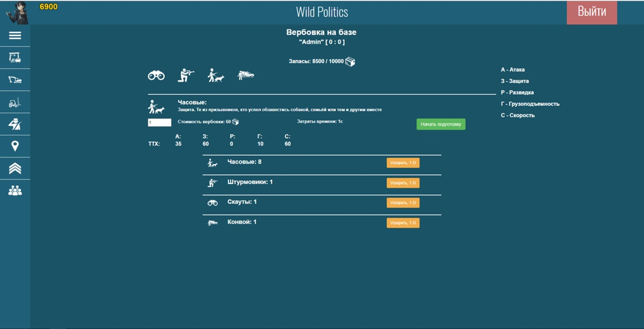This screenshot has width=644, height=329.
Task: Click the "С - Скорость" legend entry
Action: tap(518, 115)
